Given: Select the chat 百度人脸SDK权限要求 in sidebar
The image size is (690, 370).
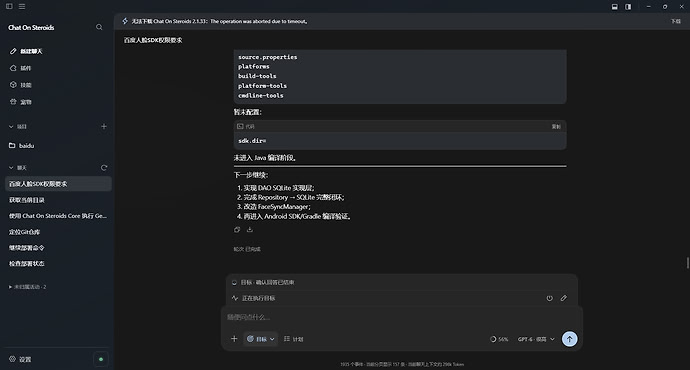Looking at the screenshot, I should click(x=58, y=184).
